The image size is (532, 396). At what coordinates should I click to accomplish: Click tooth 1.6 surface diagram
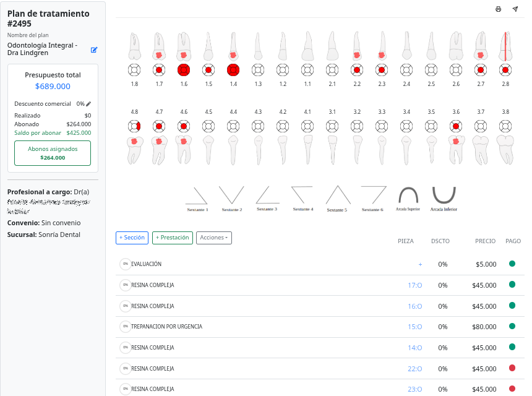click(x=184, y=71)
